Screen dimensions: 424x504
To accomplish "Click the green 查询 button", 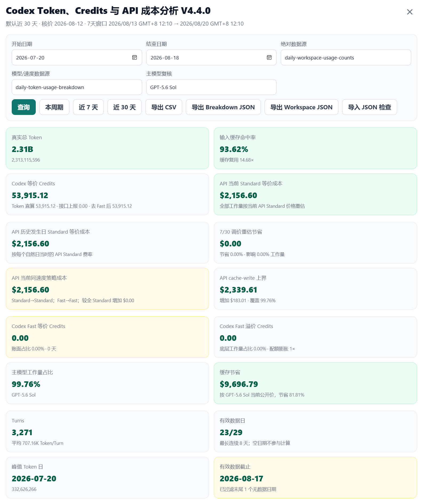I will point(24,107).
